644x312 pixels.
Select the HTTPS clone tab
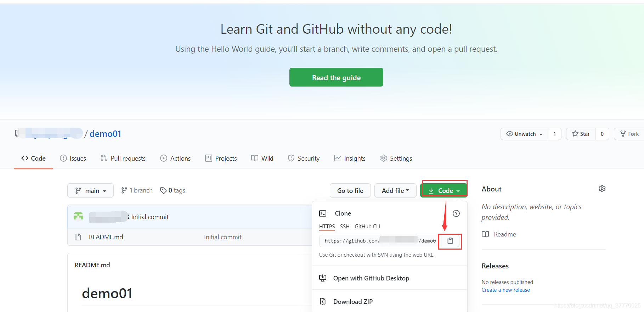tap(327, 226)
